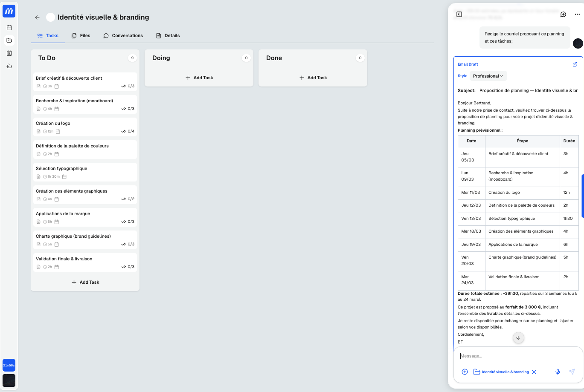Open the three-dot more options menu
The width and height of the screenshot is (584, 392).
click(x=577, y=14)
